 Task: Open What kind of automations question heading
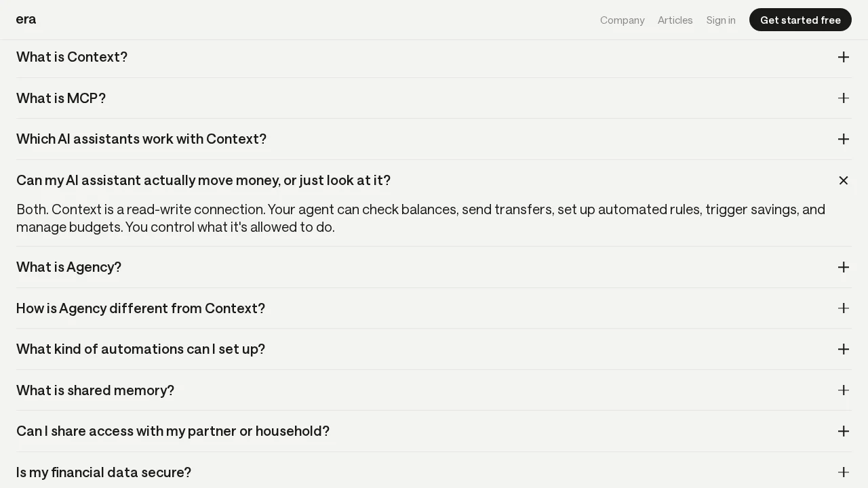click(x=140, y=349)
